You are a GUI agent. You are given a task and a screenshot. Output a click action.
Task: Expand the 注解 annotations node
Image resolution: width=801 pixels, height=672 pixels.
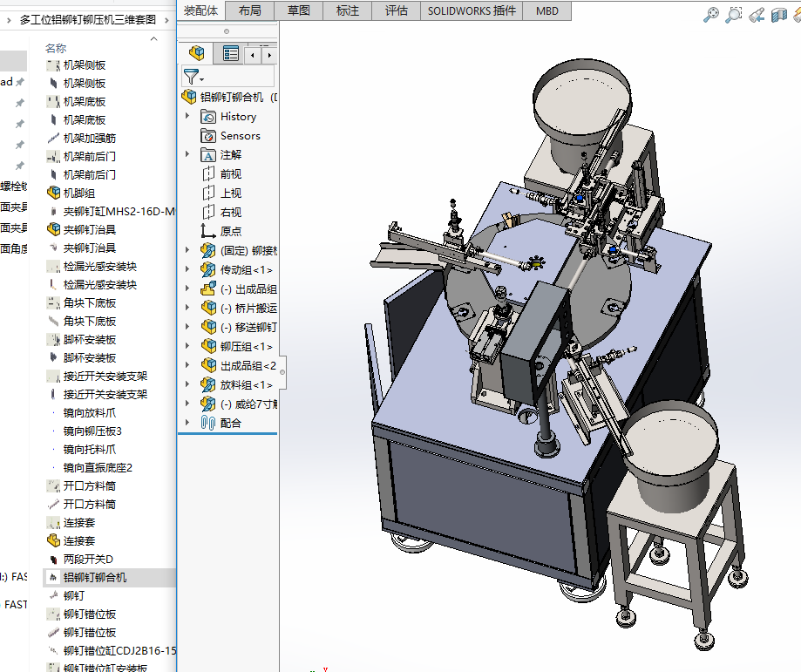pos(187,155)
